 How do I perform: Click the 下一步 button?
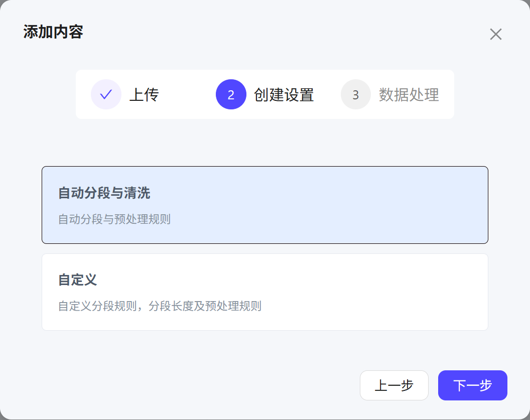point(472,385)
